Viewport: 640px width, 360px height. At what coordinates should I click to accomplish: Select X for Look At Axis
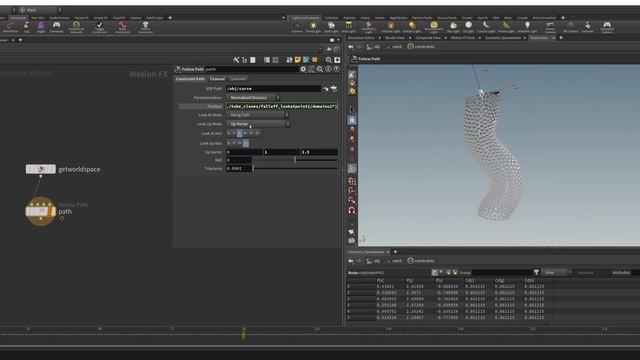229,133
